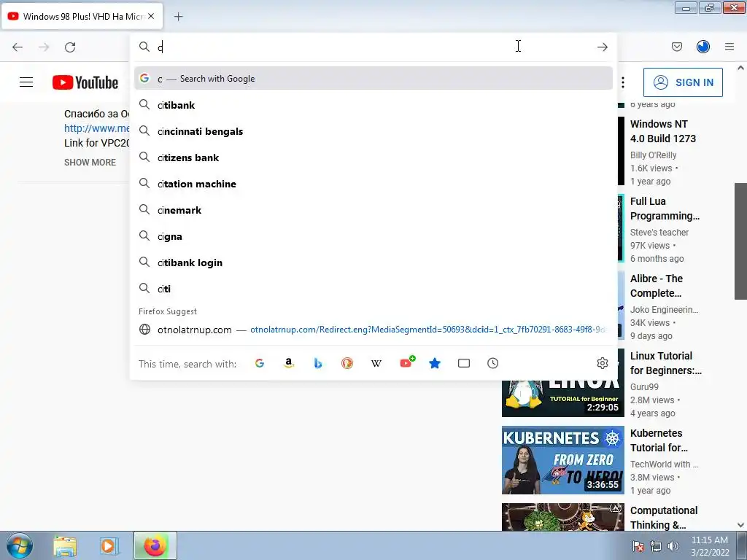Image resolution: width=747 pixels, height=560 pixels.
Task: Click the Guru99 channel name
Action: click(644, 387)
